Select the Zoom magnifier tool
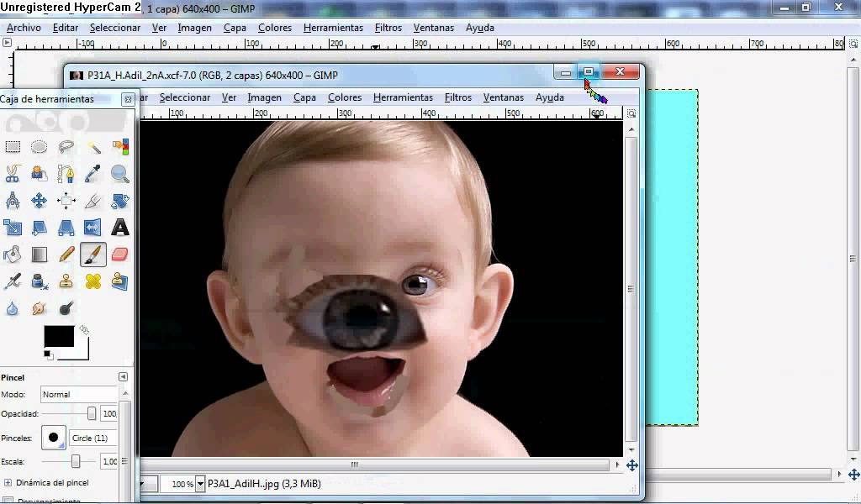 click(x=120, y=174)
